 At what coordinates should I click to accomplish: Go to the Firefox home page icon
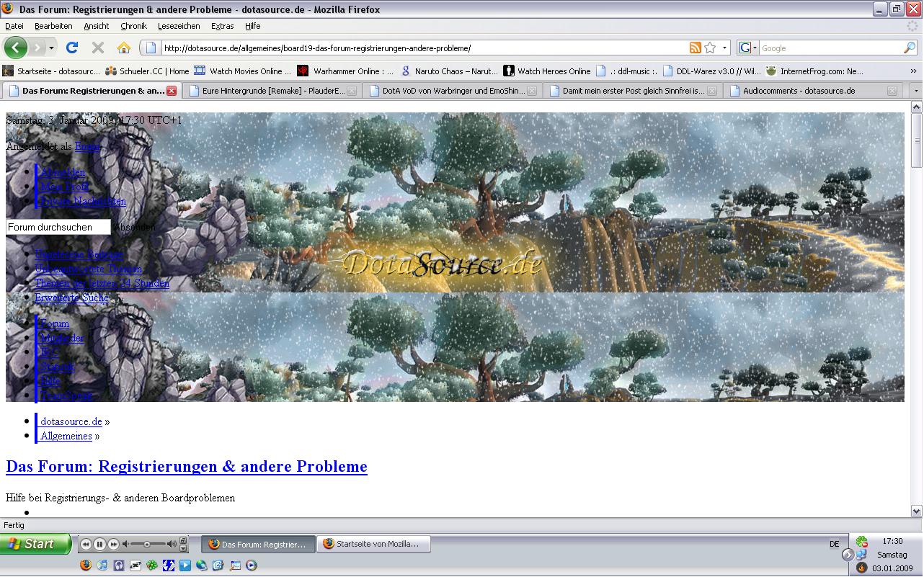(124, 48)
